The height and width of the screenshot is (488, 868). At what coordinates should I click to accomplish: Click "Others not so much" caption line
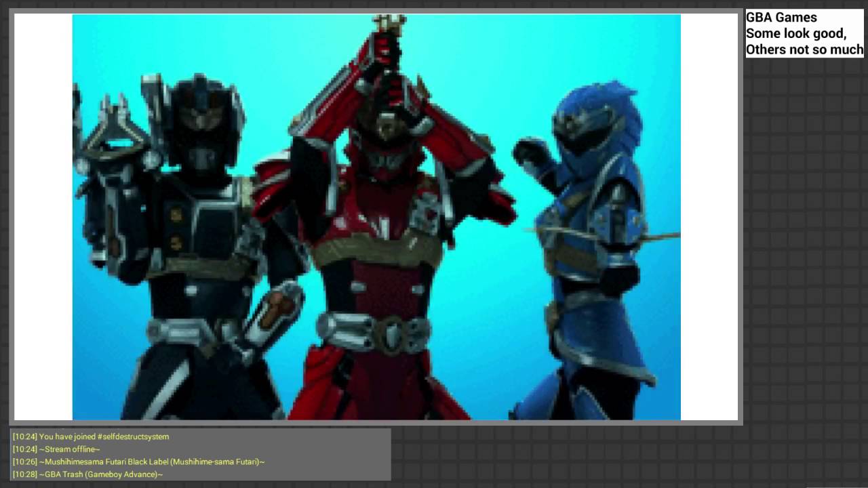[804, 49]
